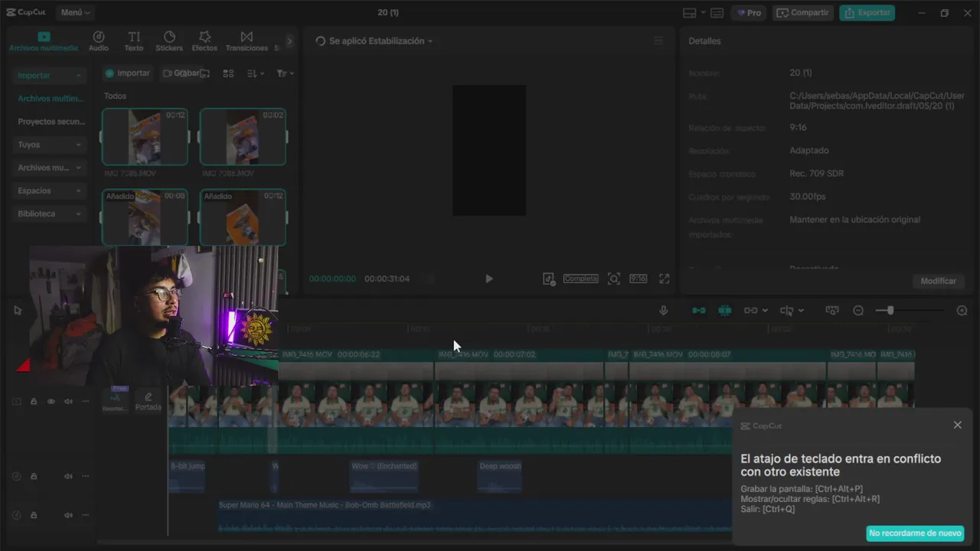980x551 pixels.
Task: Open the Texto tab
Action: [134, 41]
